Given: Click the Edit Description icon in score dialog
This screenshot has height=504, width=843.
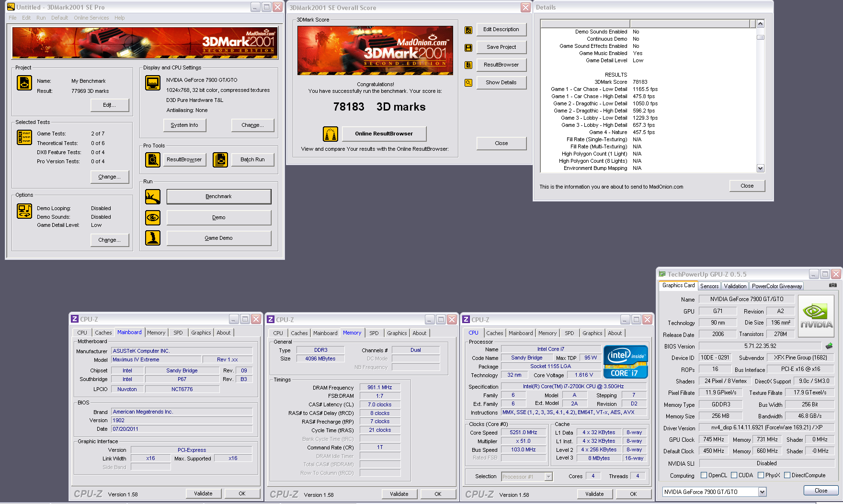Looking at the screenshot, I should (468, 30).
